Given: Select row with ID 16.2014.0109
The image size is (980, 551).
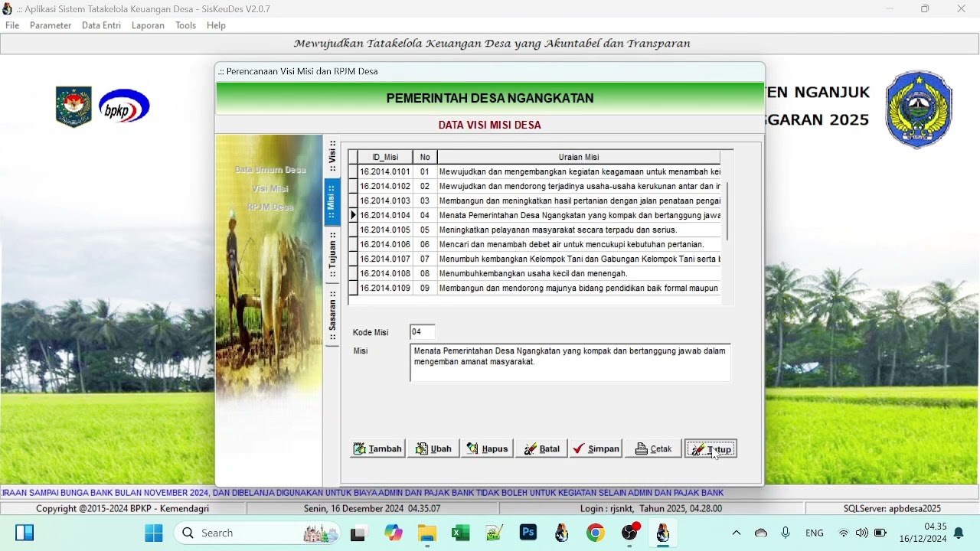Looking at the screenshot, I should [x=535, y=289].
